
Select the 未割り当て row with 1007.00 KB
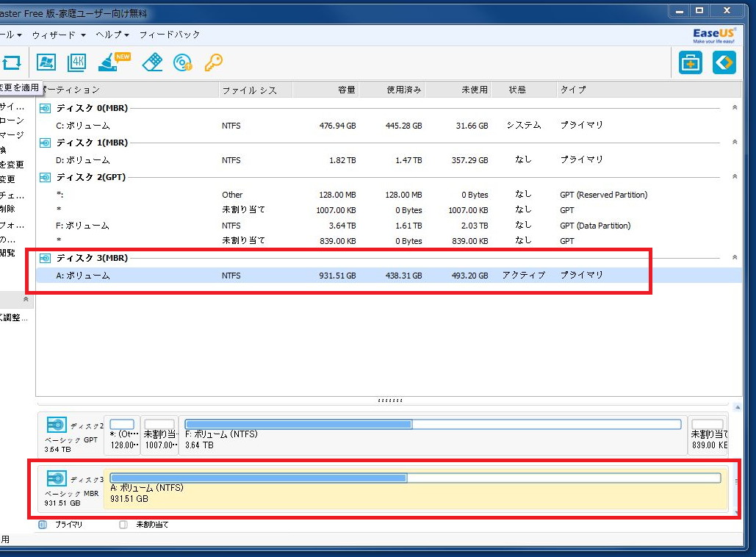(389, 210)
